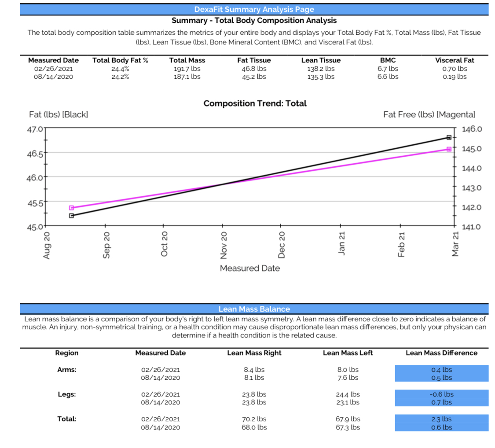Select the 24.4% total body fat value
495x448 pixels.
pos(120,69)
